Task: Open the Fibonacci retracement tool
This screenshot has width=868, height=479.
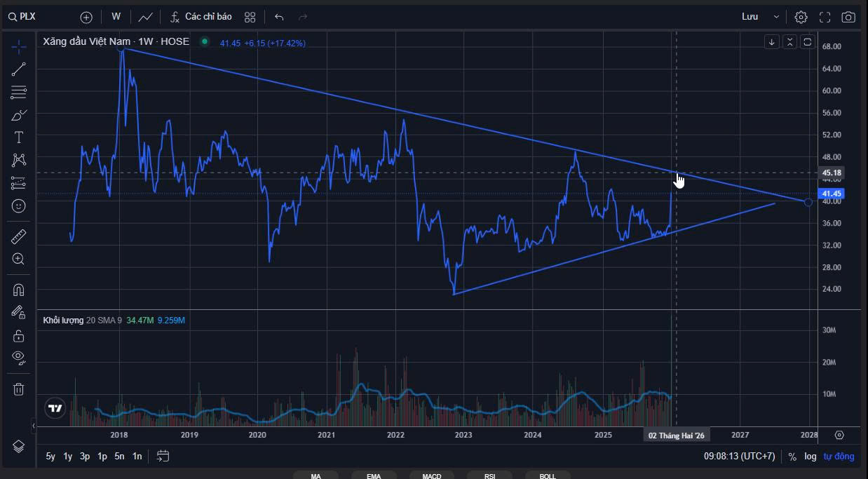Action: (x=19, y=91)
